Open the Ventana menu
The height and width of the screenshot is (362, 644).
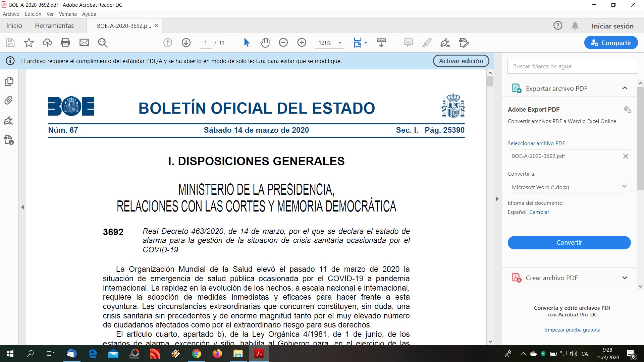coord(68,14)
